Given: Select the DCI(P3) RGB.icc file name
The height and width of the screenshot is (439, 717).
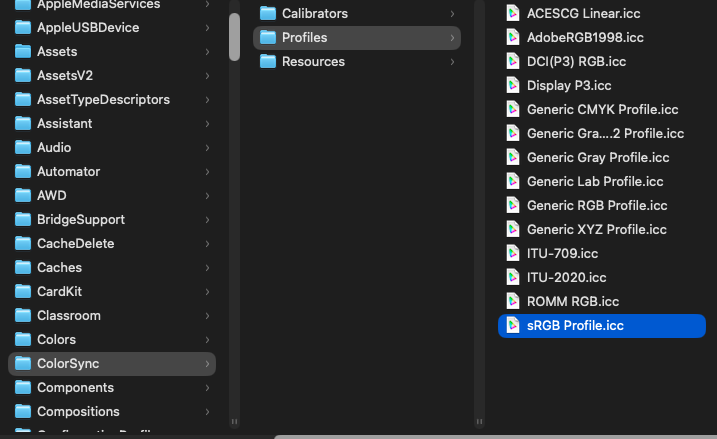Looking at the screenshot, I should (x=576, y=61).
